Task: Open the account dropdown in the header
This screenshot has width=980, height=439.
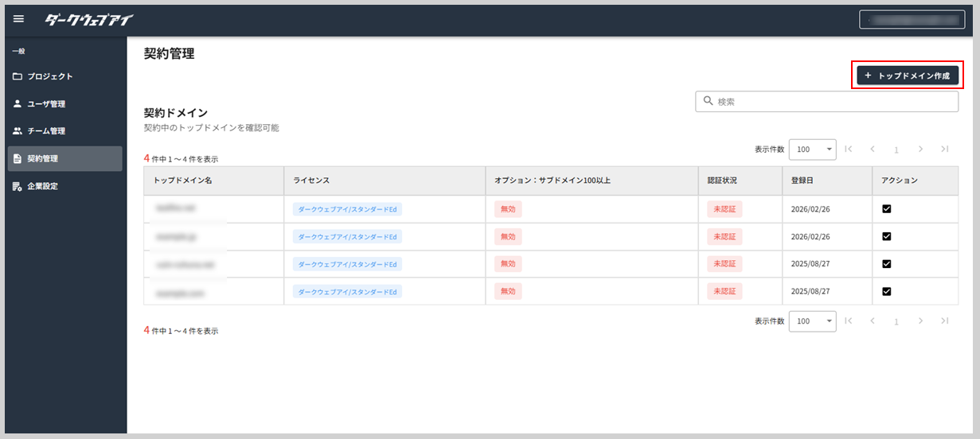Action: click(912, 19)
